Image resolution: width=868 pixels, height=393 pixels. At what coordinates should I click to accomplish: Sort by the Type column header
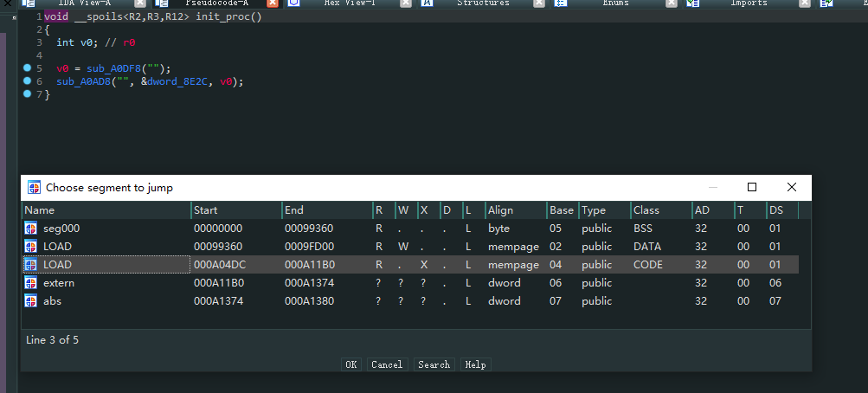coord(605,210)
